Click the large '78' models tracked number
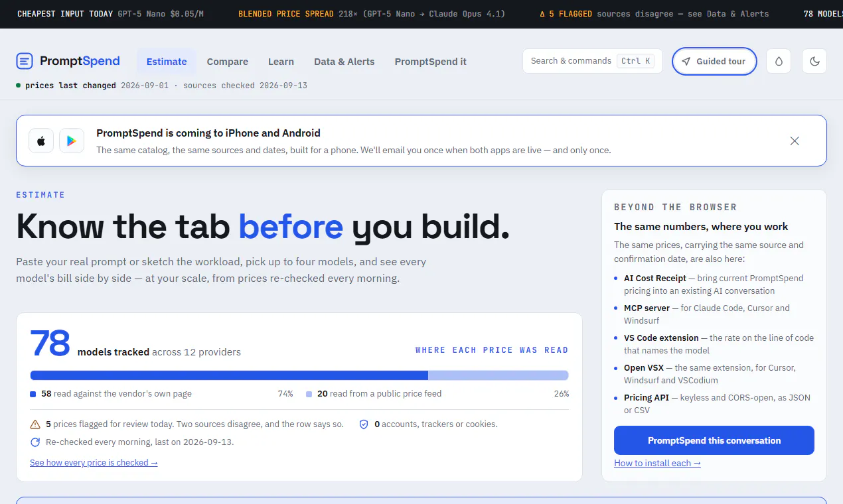Image resolution: width=843 pixels, height=504 pixels. point(50,344)
